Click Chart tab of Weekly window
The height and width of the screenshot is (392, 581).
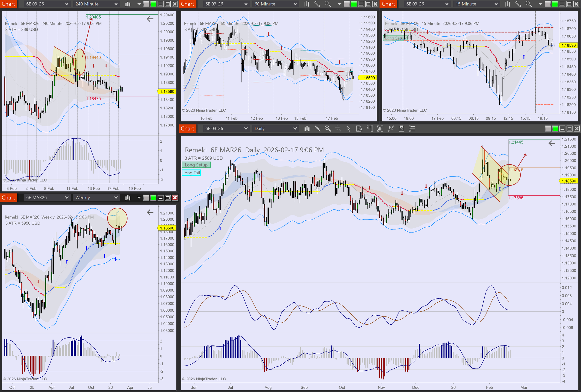(9, 198)
